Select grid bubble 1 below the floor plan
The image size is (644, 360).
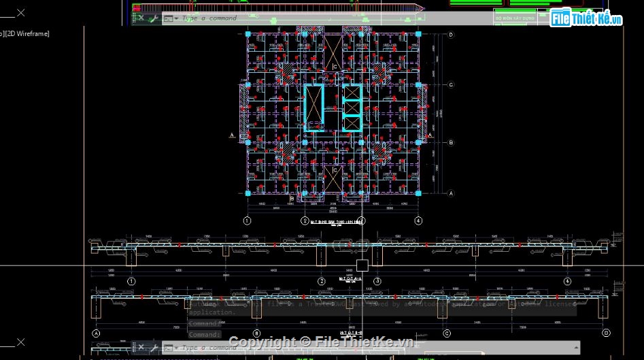[x=248, y=220]
